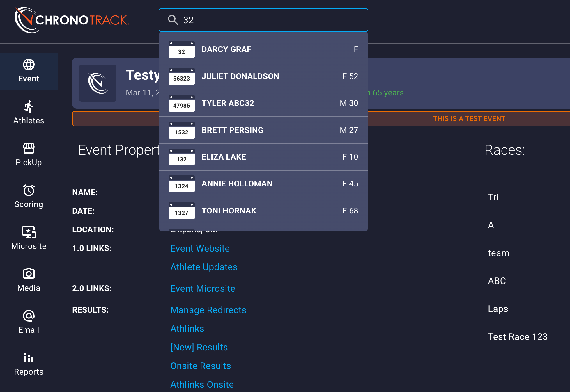570x392 pixels.
Task: Choose Juliet Donaldson from search results
Action: pyautogui.click(x=263, y=76)
